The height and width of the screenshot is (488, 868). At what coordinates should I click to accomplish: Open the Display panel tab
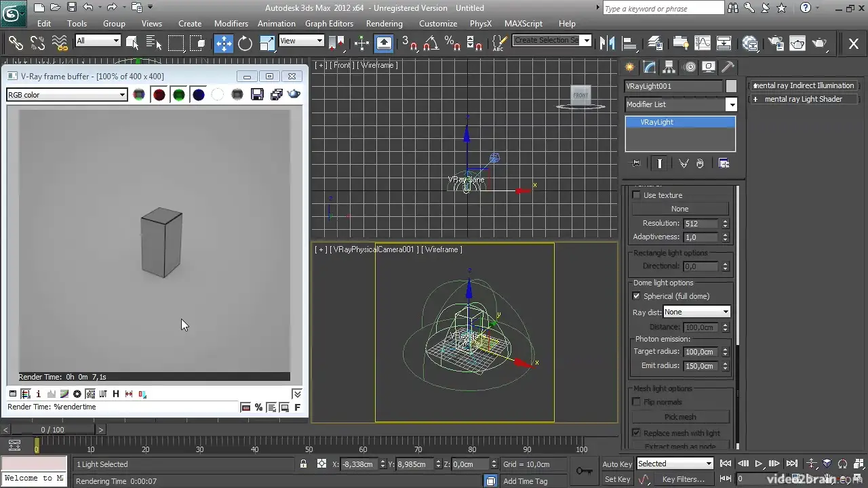pos(709,67)
